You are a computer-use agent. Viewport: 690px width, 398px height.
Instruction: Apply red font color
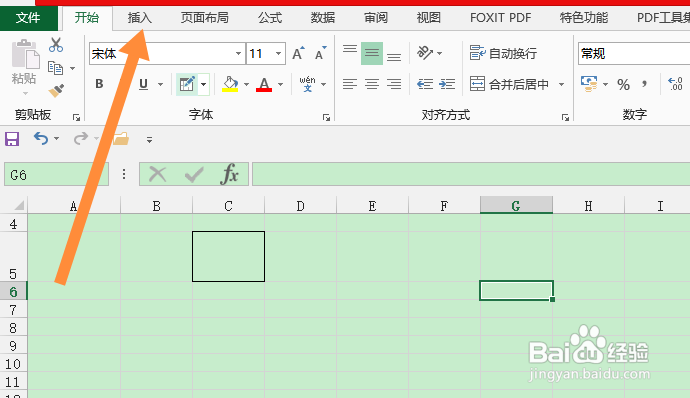point(264,84)
